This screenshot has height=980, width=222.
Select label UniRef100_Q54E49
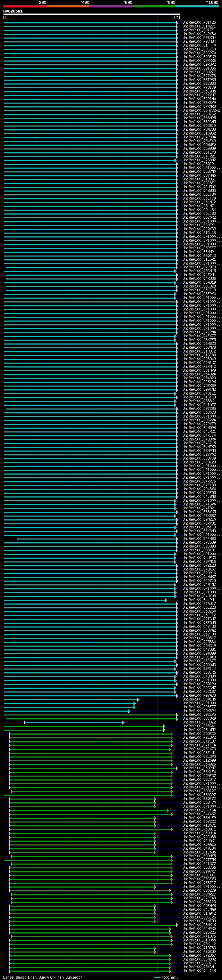pyautogui.click(x=199, y=141)
